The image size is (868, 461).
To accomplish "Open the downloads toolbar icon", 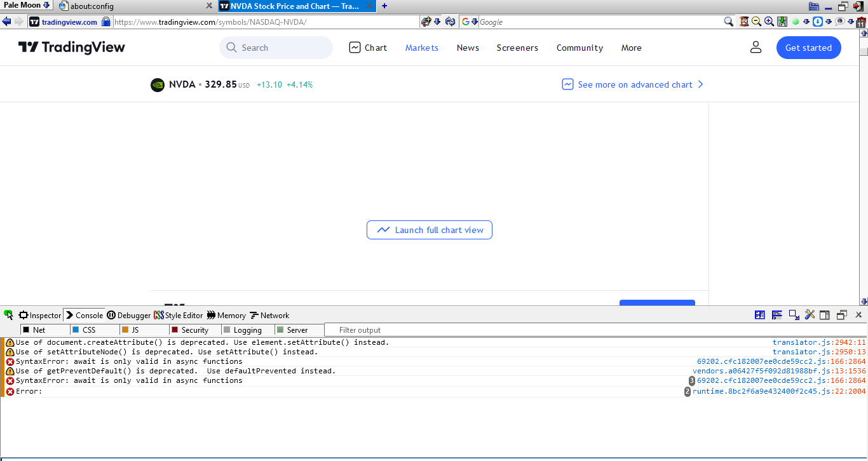I will tap(782, 22).
